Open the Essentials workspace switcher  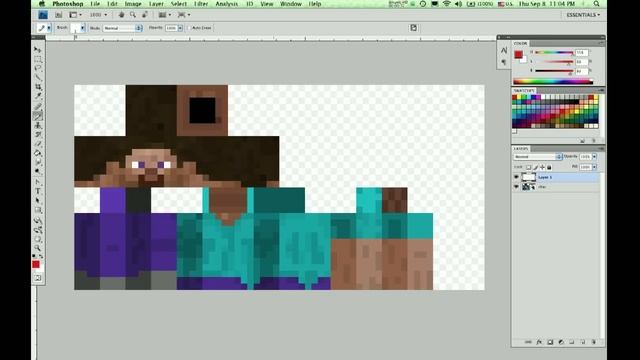(583, 15)
